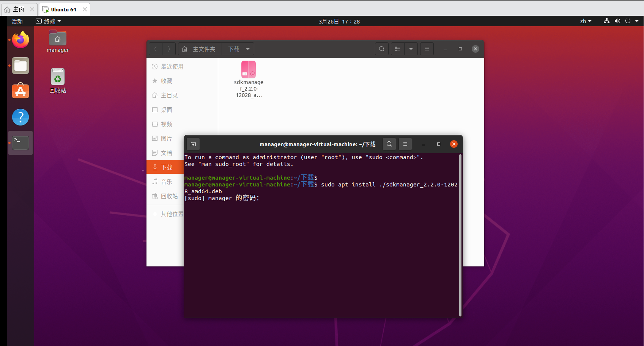
Task: Open the 活动 activities overview
Action: click(17, 21)
